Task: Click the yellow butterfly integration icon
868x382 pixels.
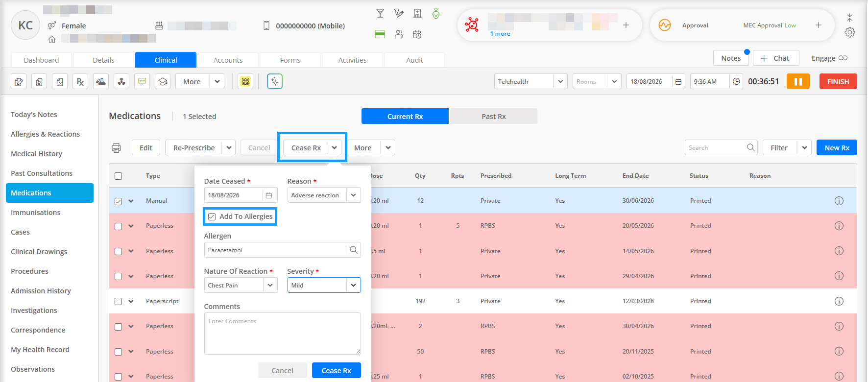Action: (x=245, y=82)
